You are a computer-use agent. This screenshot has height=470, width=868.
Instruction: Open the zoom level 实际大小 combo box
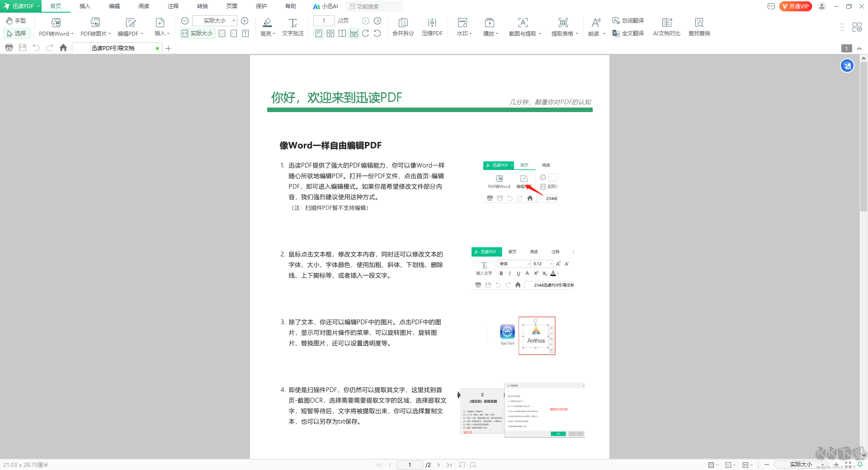pos(215,21)
